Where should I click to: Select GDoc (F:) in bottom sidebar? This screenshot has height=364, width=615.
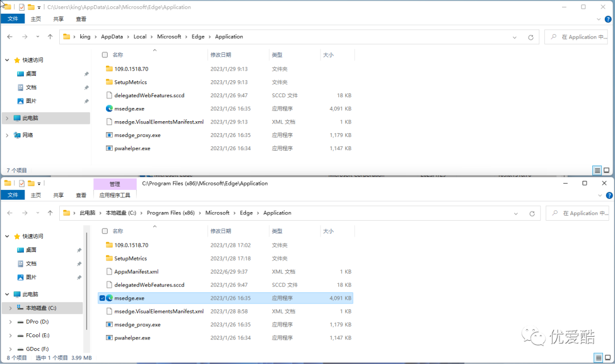coord(37,349)
